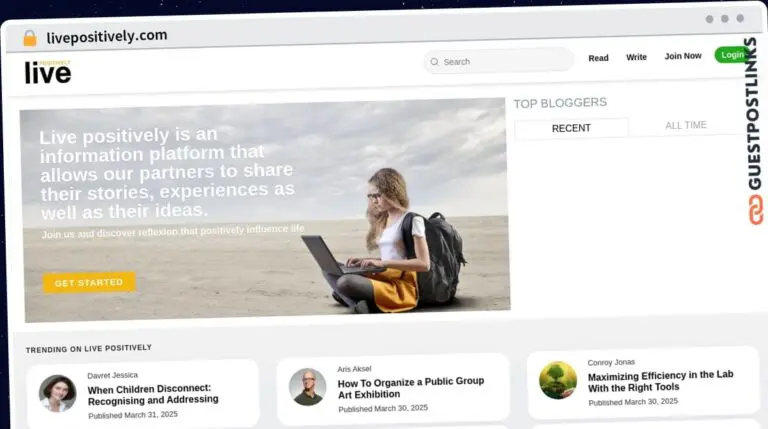This screenshot has height=429, width=768.
Task: Click the Join Now link
Action: point(683,56)
